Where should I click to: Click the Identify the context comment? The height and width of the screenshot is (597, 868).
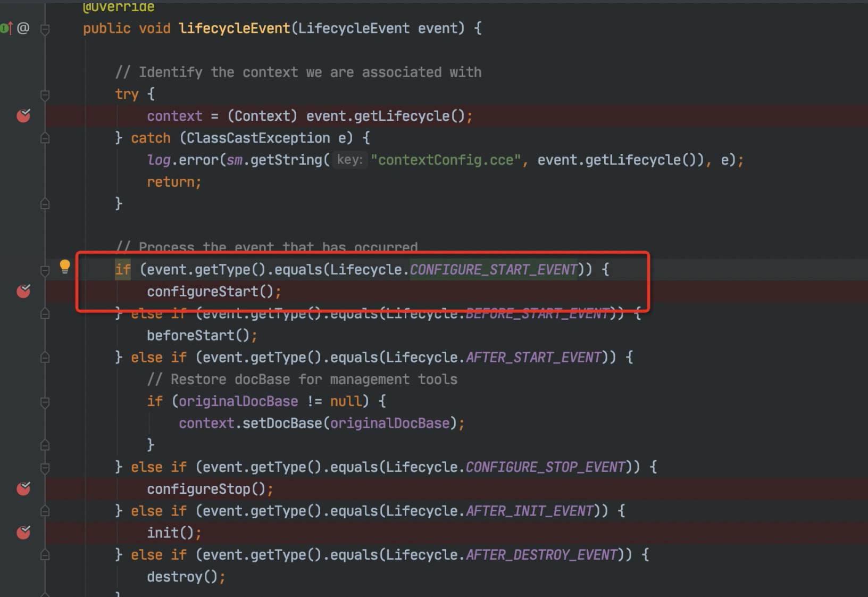pyautogui.click(x=298, y=72)
